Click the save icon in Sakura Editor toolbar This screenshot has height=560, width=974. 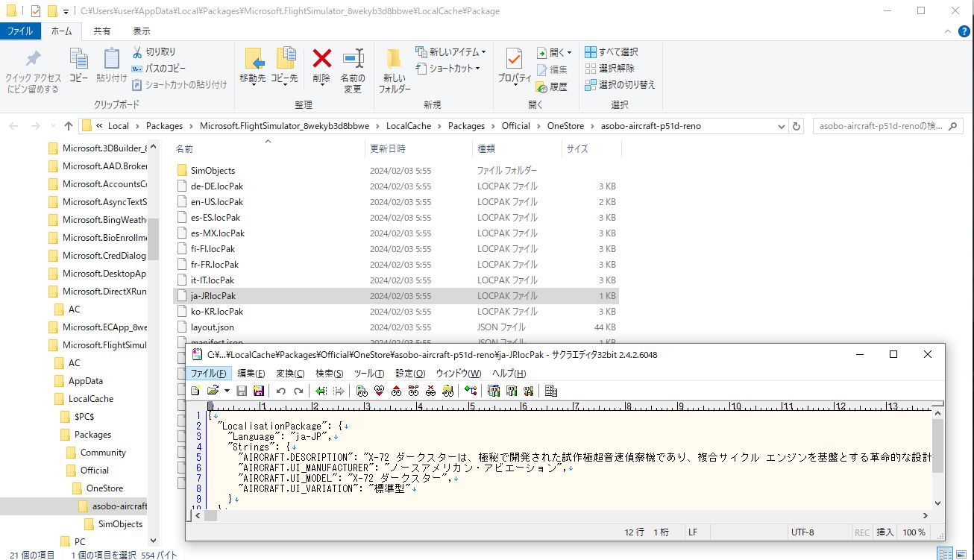(x=242, y=391)
